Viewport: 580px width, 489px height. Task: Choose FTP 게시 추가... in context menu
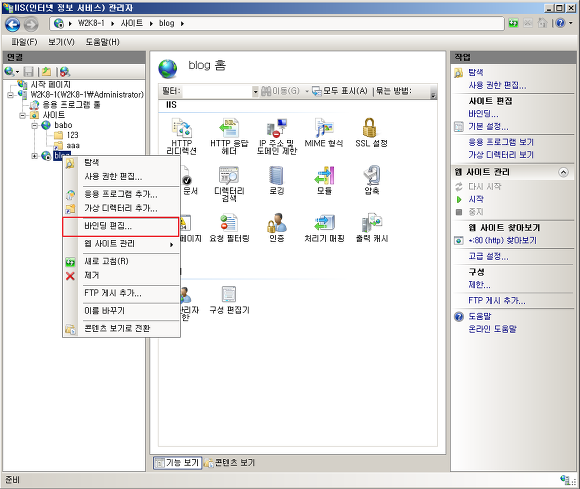point(121,293)
